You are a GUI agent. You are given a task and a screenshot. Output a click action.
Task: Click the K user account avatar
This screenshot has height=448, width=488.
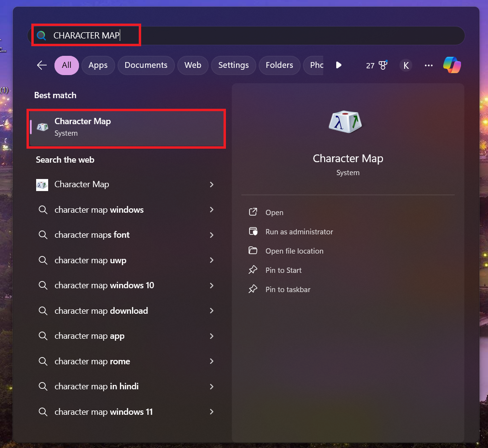406,65
